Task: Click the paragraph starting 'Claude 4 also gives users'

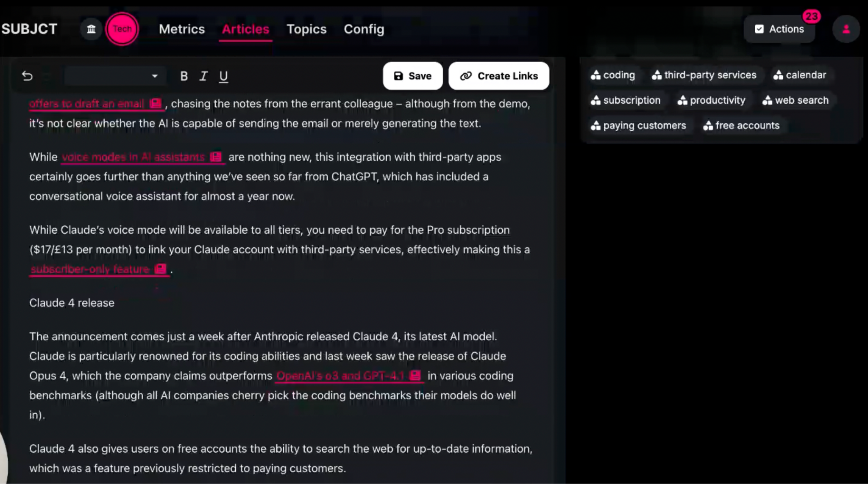Action: pos(281,458)
